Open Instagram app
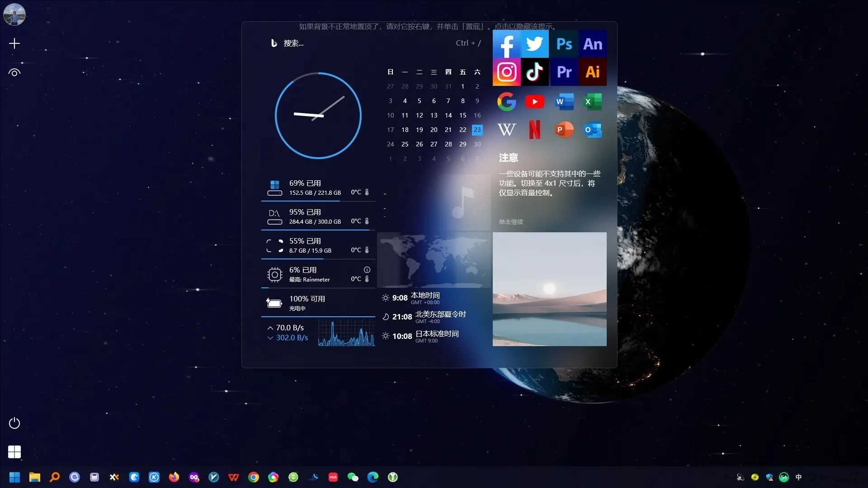 [507, 71]
